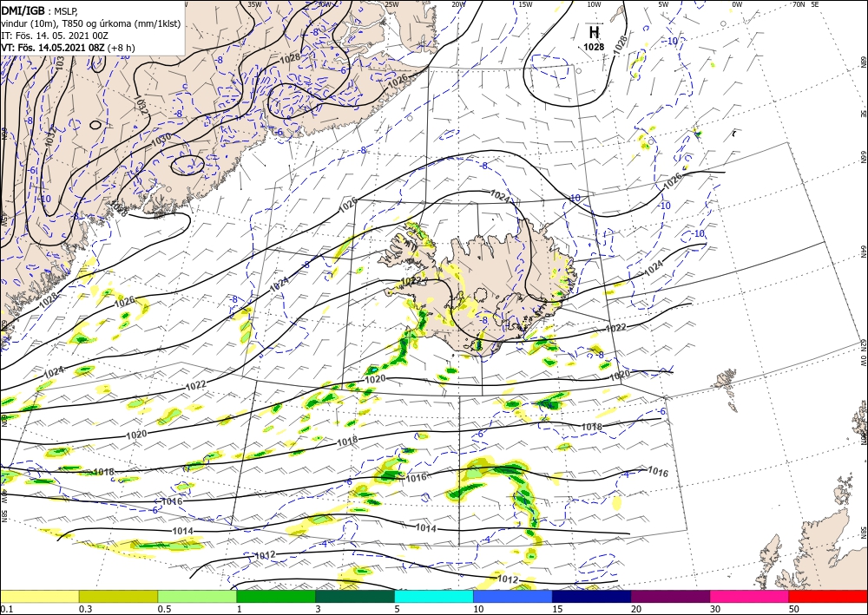Click the yellow 0.1 mm legend swatch
868x615 pixels.
point(39,596)
